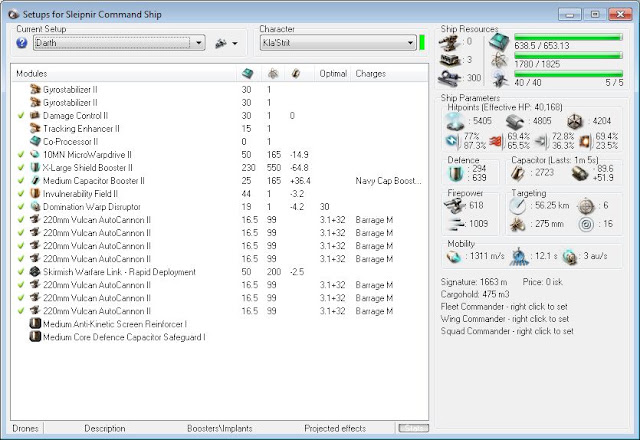Image resolution: width=640 pixels, height=440 pixels.
Task: Click the armor hitpoints icon
Action: (515, 121)
